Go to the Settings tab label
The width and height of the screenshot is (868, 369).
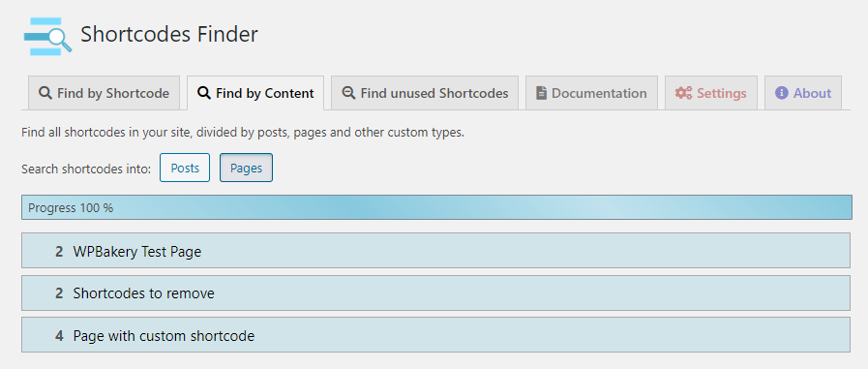click(x=722, y=93)
